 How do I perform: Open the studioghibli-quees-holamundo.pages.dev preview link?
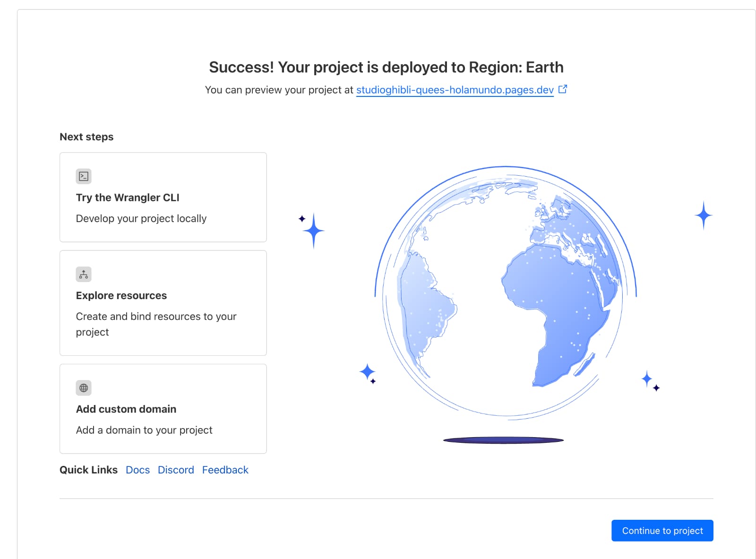pos(455,90)
